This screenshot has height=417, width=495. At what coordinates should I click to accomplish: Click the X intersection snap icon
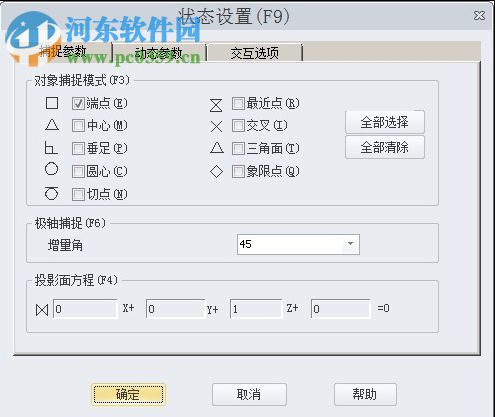[x=216, y=127]
